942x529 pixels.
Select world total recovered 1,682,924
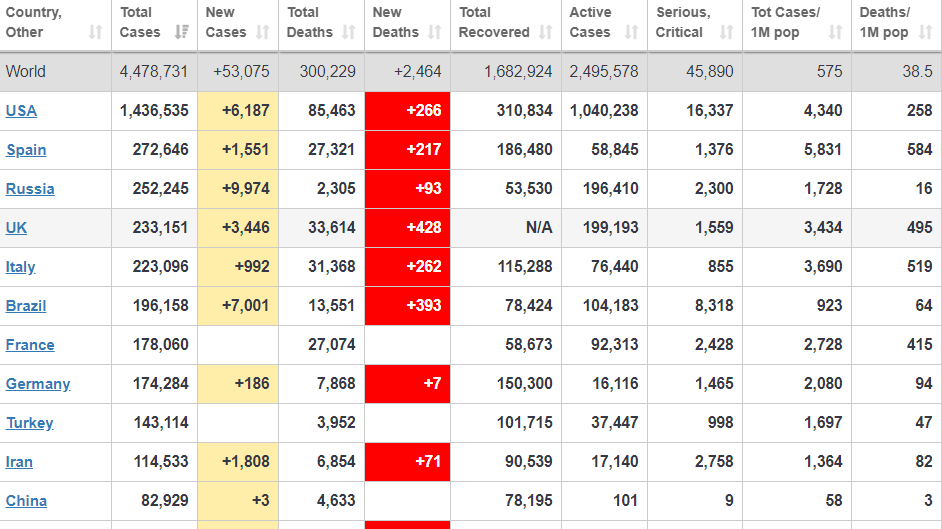click(x=518, y=71)
